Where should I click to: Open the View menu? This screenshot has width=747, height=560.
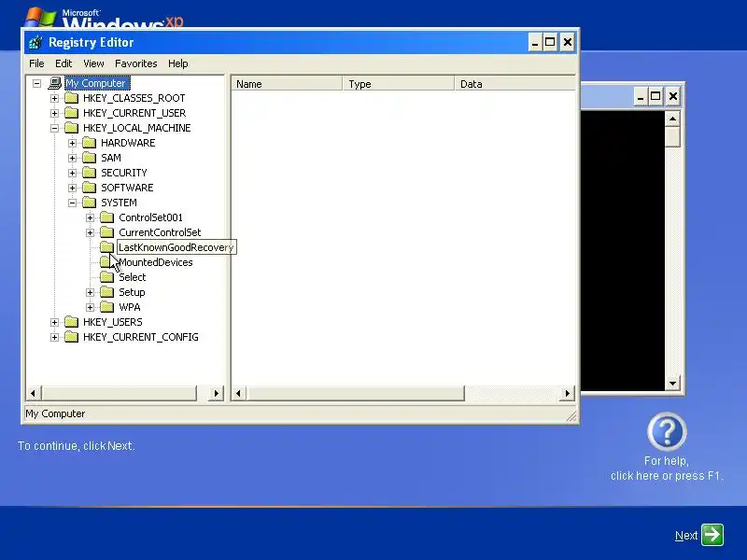(x=93, y=63)
